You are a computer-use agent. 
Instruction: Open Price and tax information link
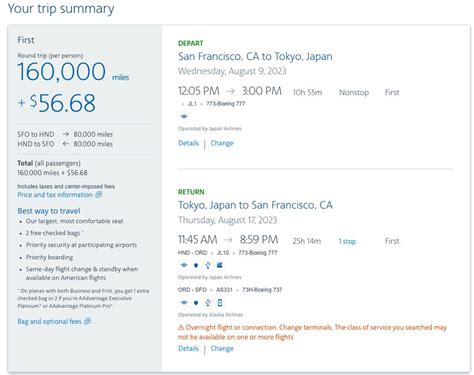pyautogui.click(x=55, y=195)
